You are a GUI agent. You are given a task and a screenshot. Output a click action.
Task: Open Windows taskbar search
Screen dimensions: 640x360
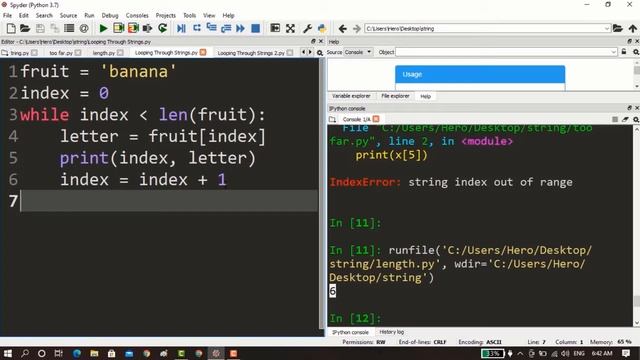click(25, 353)
